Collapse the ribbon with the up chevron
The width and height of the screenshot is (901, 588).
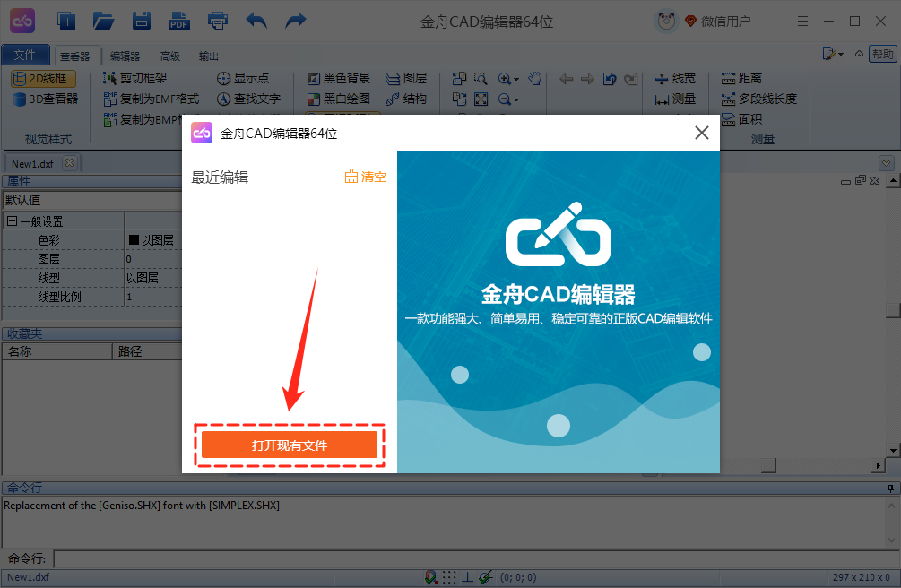[x=859, y=54]
